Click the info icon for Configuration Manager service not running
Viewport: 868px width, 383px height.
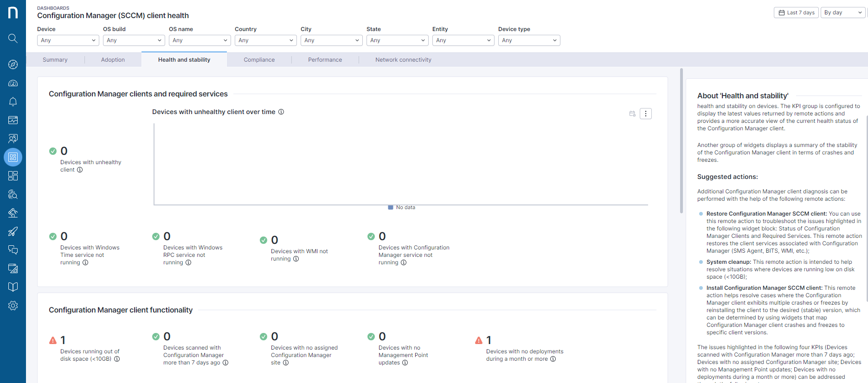point(404,262)
